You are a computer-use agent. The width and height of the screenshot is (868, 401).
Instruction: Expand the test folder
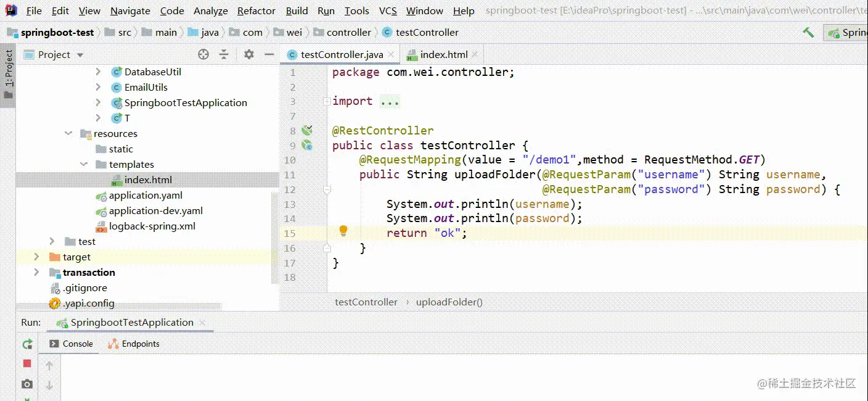pos(52,241)
